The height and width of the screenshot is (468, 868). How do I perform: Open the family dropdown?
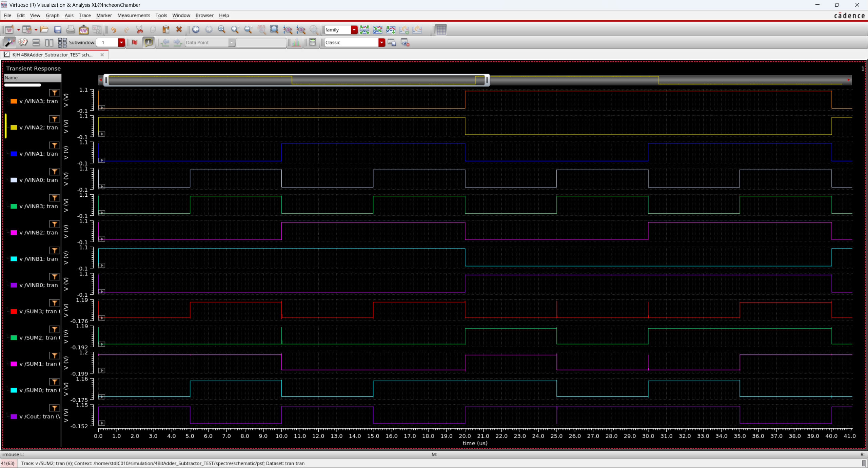pyautogui.click(x=354, y=30)
